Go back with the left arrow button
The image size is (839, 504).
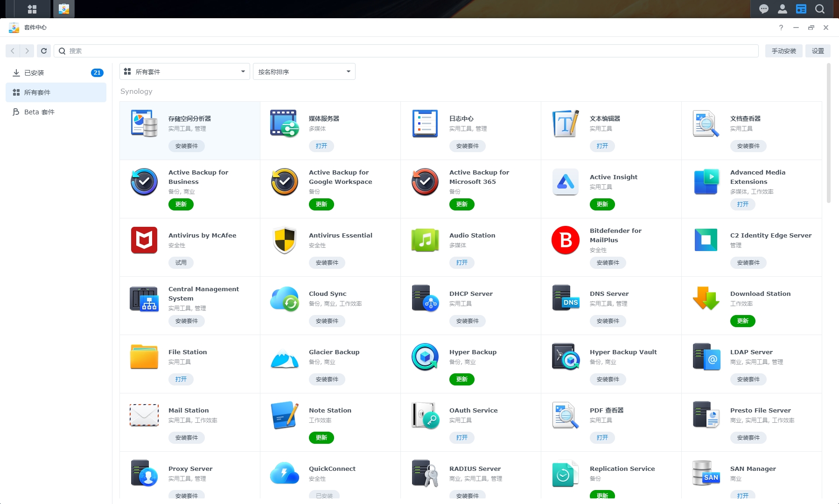point(13,51)
